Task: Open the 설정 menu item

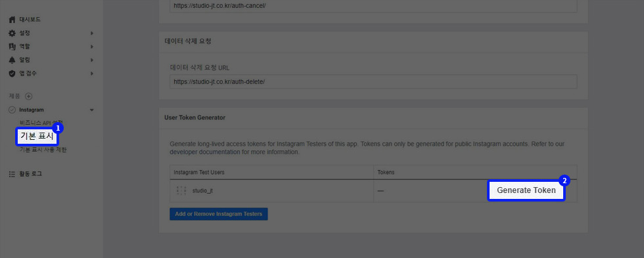Action: point(25,33)
